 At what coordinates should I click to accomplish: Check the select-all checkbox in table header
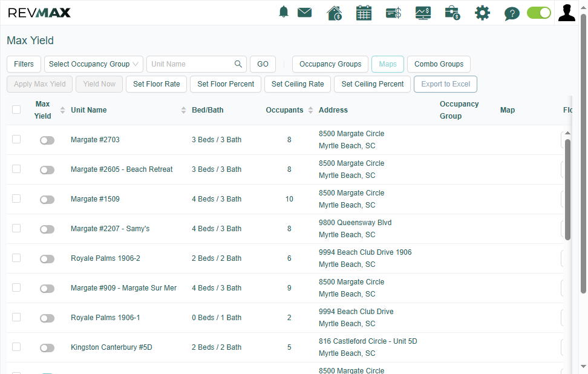pos(16,110)
